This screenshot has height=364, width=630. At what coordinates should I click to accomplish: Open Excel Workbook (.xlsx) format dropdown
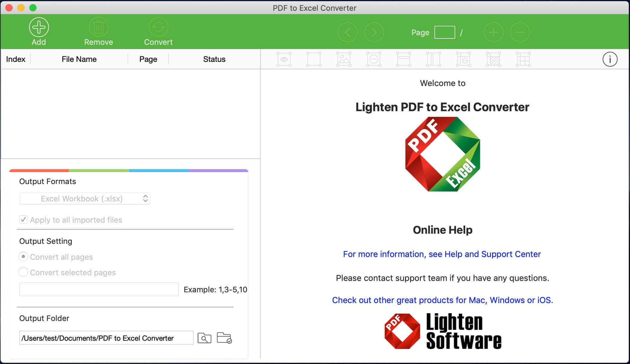(x=85, y=199)
